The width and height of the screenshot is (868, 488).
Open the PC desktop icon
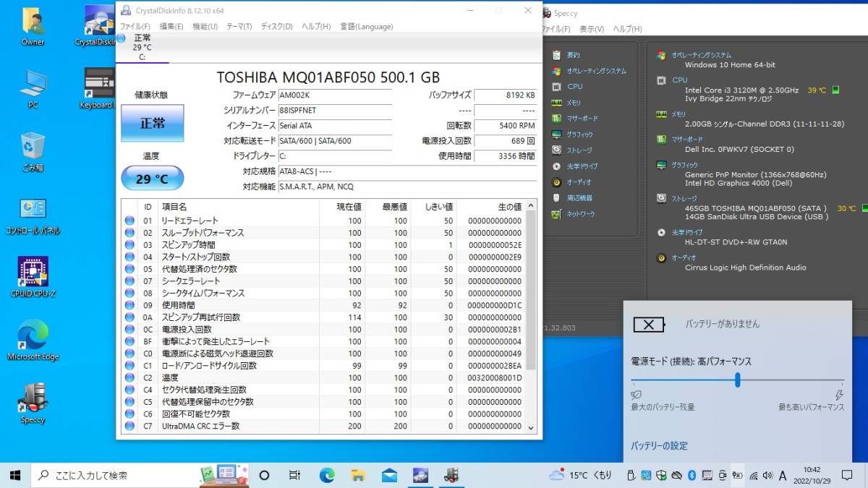click(x=33, y=89)
